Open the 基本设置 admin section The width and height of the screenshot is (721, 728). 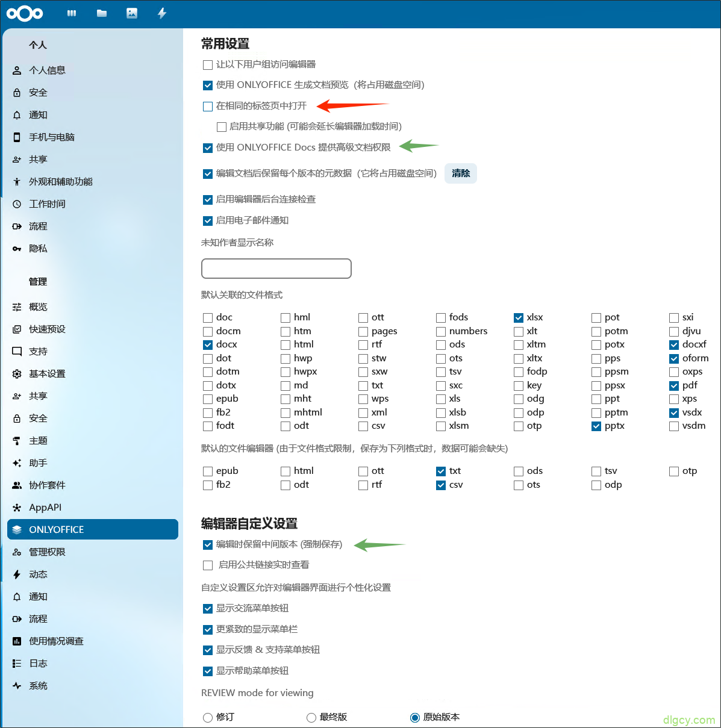tap(93, 374)
